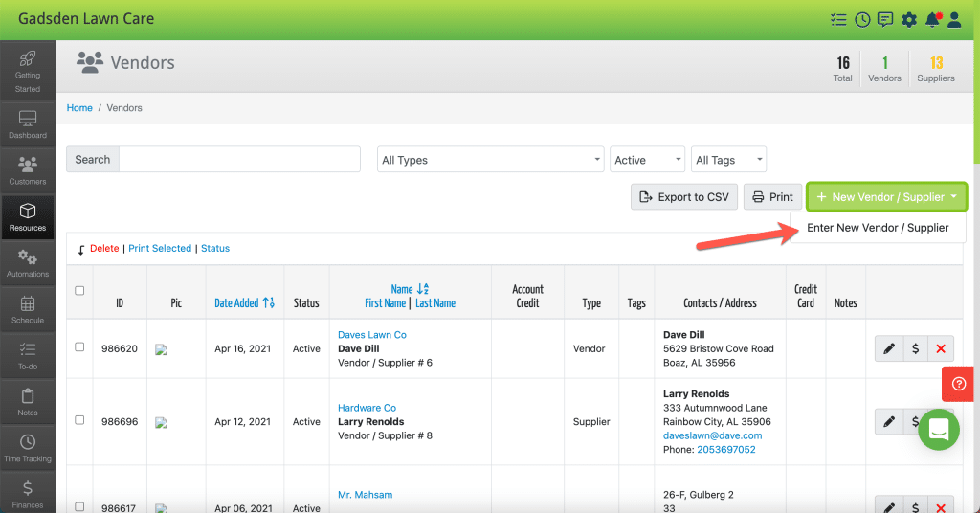Call phone number 2053697052 link
Screen dimensions: 980x513
[x=726, y=449]
